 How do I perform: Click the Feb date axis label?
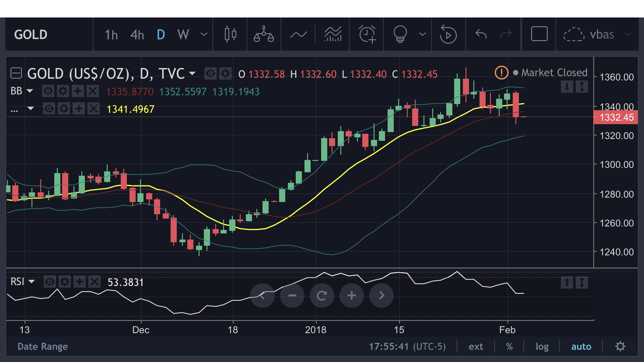pyautogui.click(x=507, y=330)
